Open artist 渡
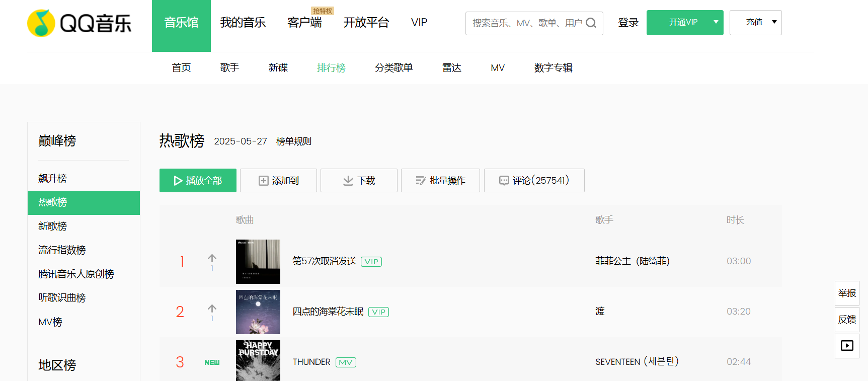 point(600,312)
